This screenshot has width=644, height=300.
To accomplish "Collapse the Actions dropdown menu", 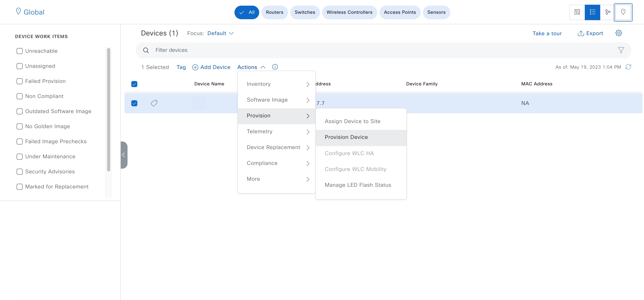I will pyautogui.click(x=251, y=67).
